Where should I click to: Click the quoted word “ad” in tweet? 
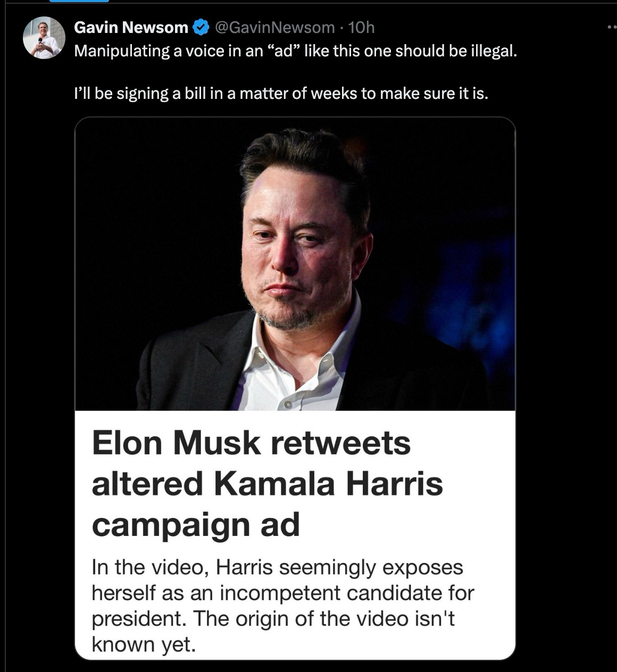[286, 52]
